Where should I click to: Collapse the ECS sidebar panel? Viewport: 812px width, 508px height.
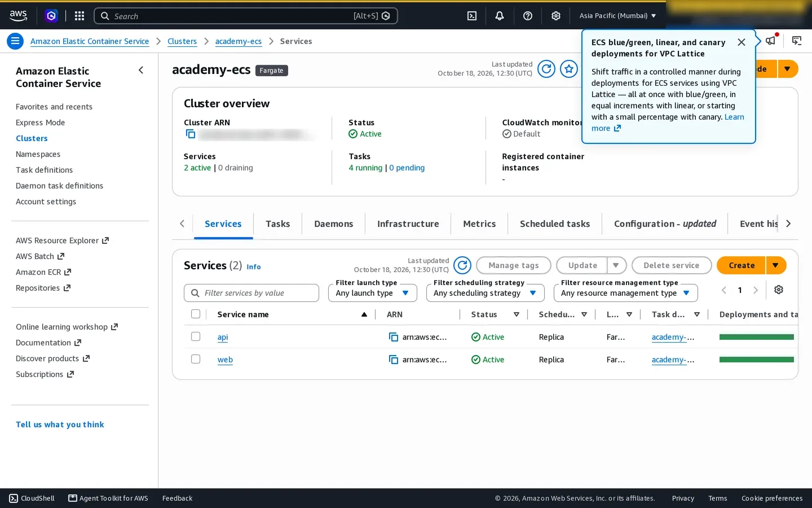click(141, 70)
